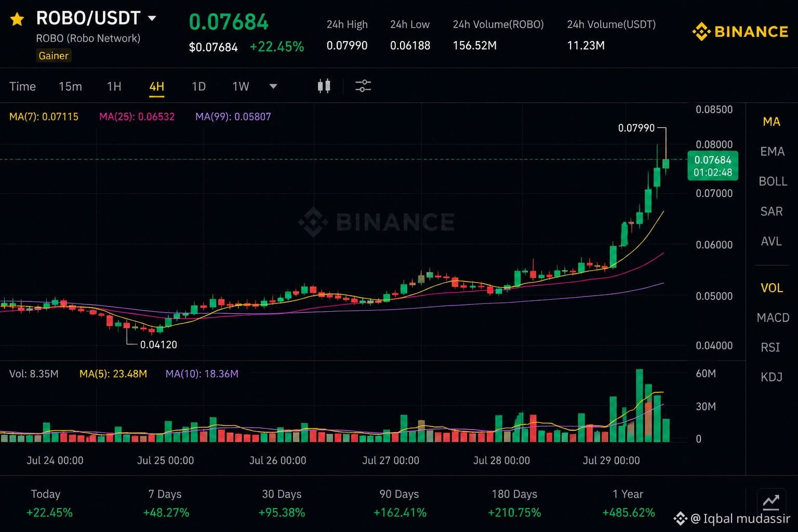The image size is (798, 532).
Task: Enable the SAR indicator
Action: click(772, 211)
